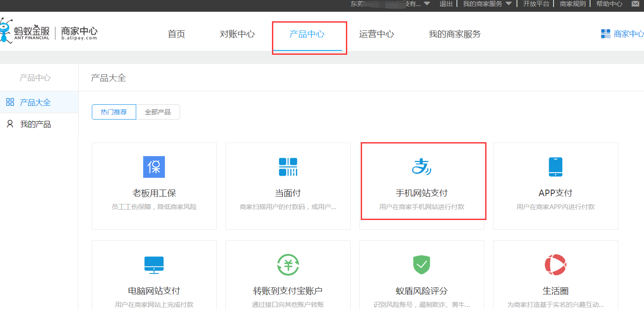Screen dimensions: 644x310
Task: Click the QR code icon beside 商家中心
Action: pyautogui.click(x=606, y=34)
